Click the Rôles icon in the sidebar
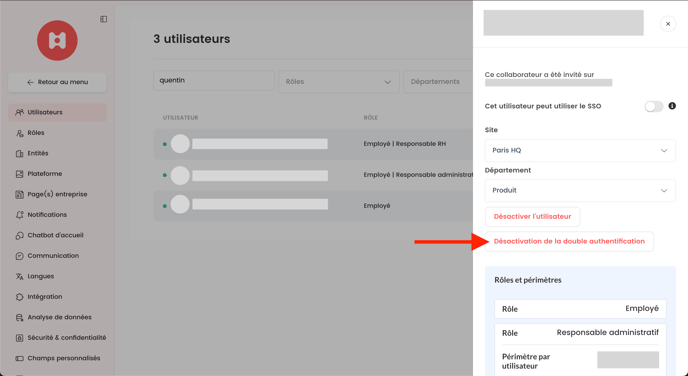Image resolution: width=688 pixels, height=376 pixels. point(19,133)
